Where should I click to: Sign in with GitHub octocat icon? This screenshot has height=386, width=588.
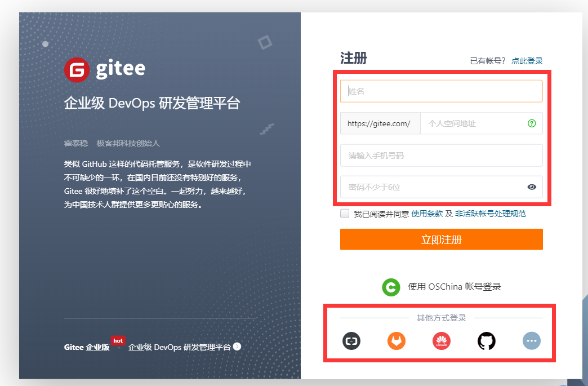click(x=487, y=341)
